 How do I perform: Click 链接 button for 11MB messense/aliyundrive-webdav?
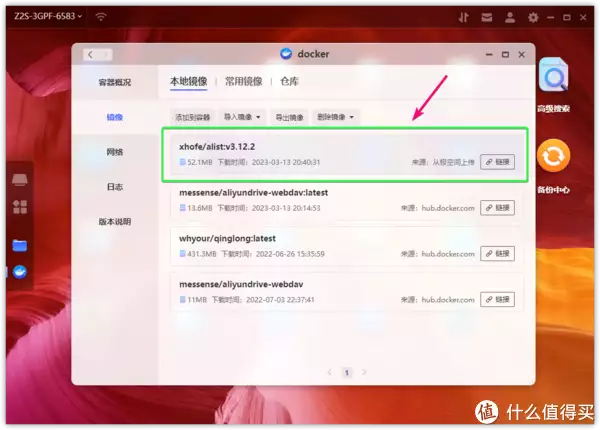[497, 300]
